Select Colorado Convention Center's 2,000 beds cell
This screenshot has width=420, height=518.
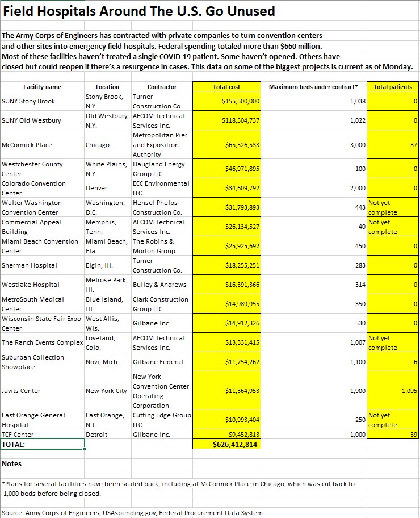tap(313, 188)
